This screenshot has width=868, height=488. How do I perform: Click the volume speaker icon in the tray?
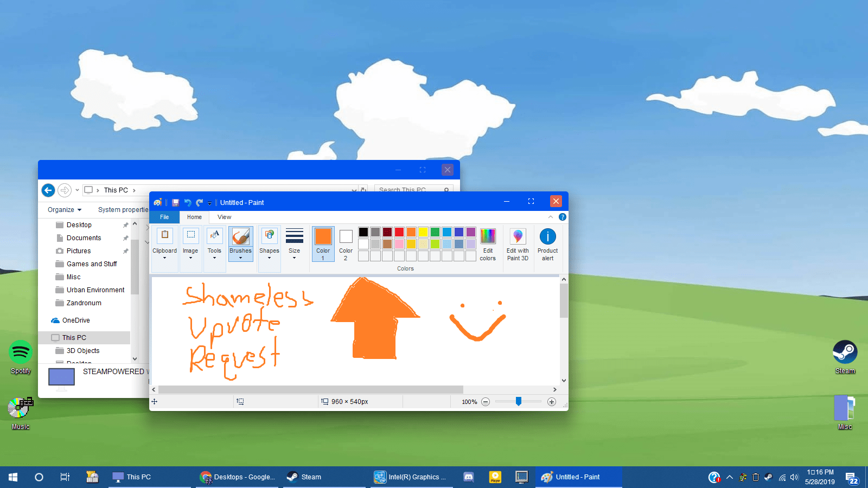pyautogui.click(x=794, y=478)
